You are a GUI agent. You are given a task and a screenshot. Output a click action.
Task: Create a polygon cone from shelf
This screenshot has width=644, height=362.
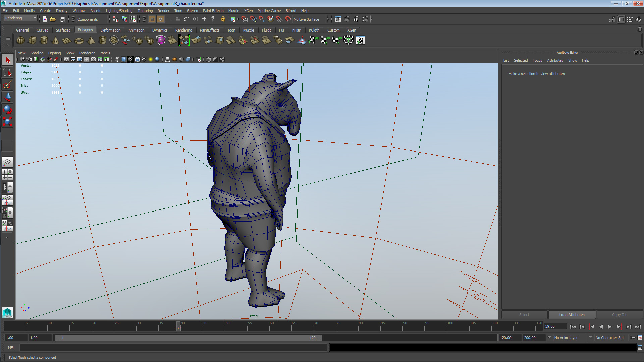[x=55, y=41]
